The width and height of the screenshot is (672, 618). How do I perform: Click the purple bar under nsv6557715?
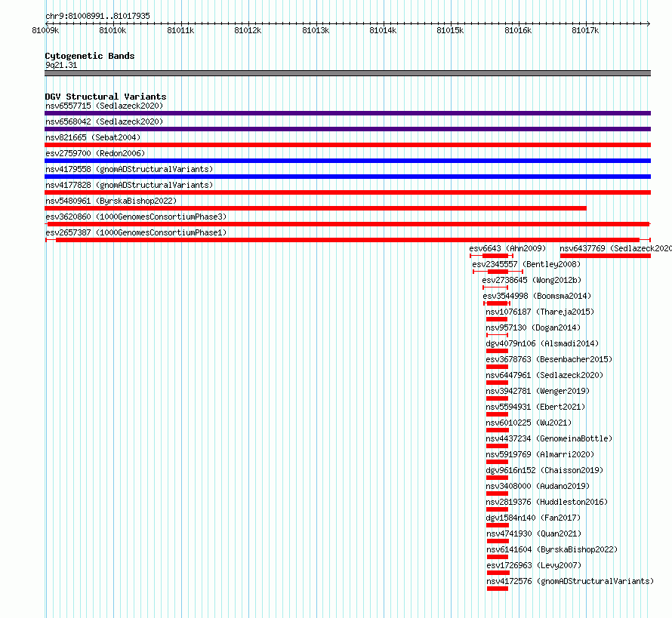coord(347,113)
